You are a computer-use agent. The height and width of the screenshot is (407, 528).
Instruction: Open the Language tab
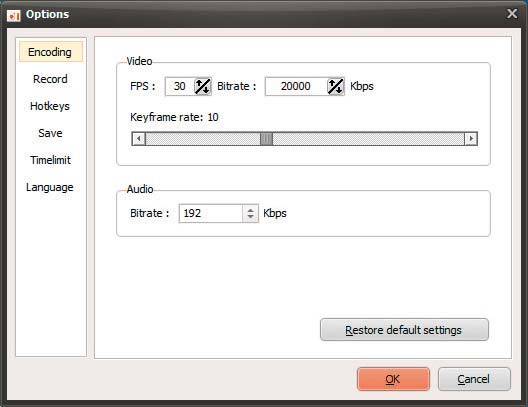pos(51,187)
